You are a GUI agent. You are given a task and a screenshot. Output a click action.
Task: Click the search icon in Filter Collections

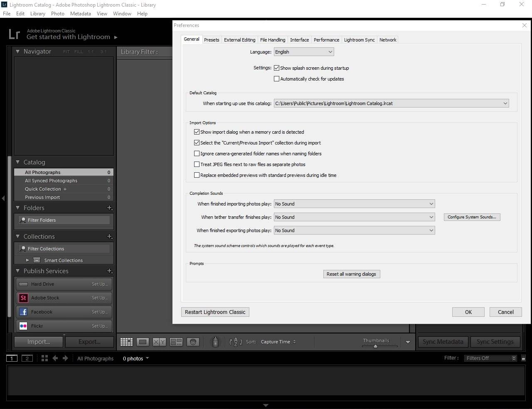point(23,249)
